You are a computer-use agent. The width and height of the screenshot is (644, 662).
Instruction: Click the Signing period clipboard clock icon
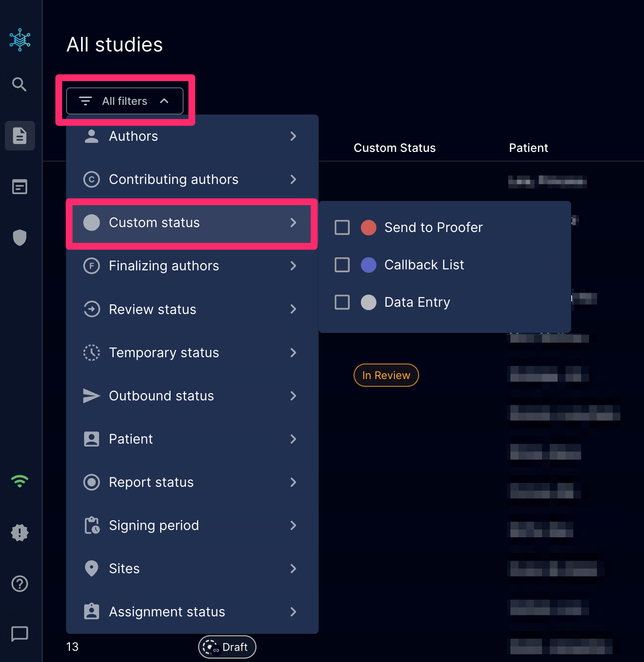91,525
